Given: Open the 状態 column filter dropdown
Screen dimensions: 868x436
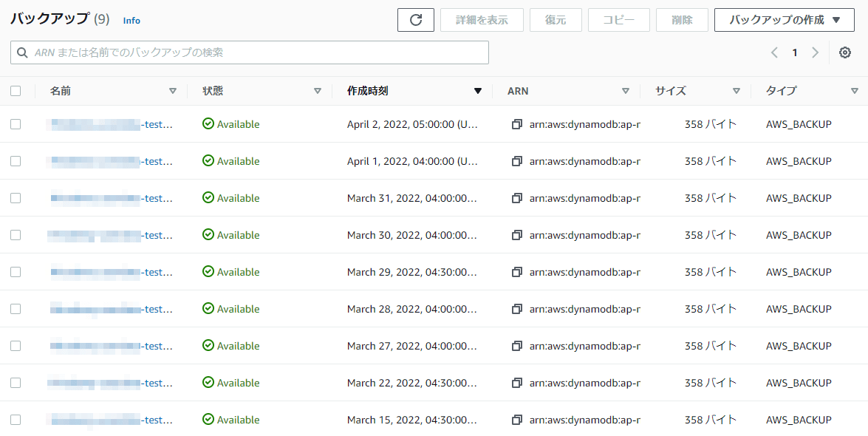Looking at the screenshot, I should (x=318, y=91).
